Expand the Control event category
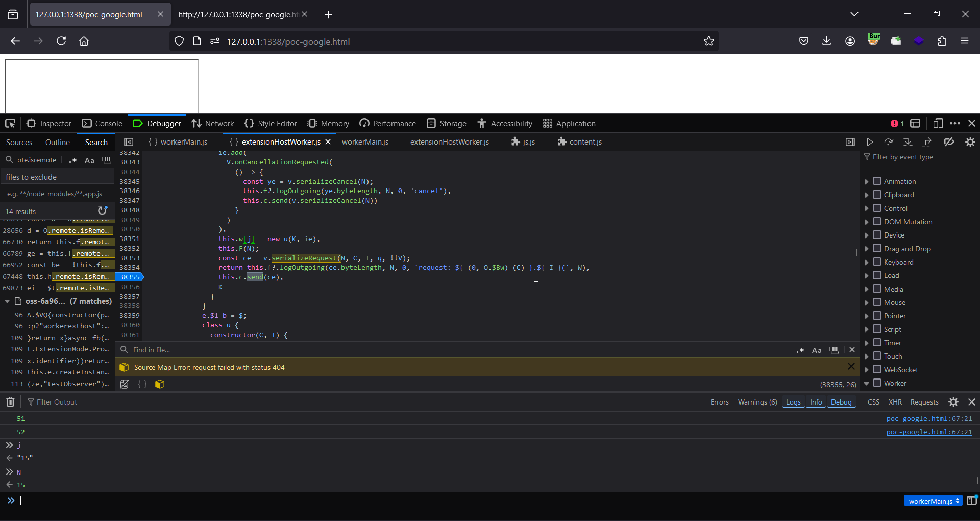The image size is (980, 521). click(x=867, y=208)
